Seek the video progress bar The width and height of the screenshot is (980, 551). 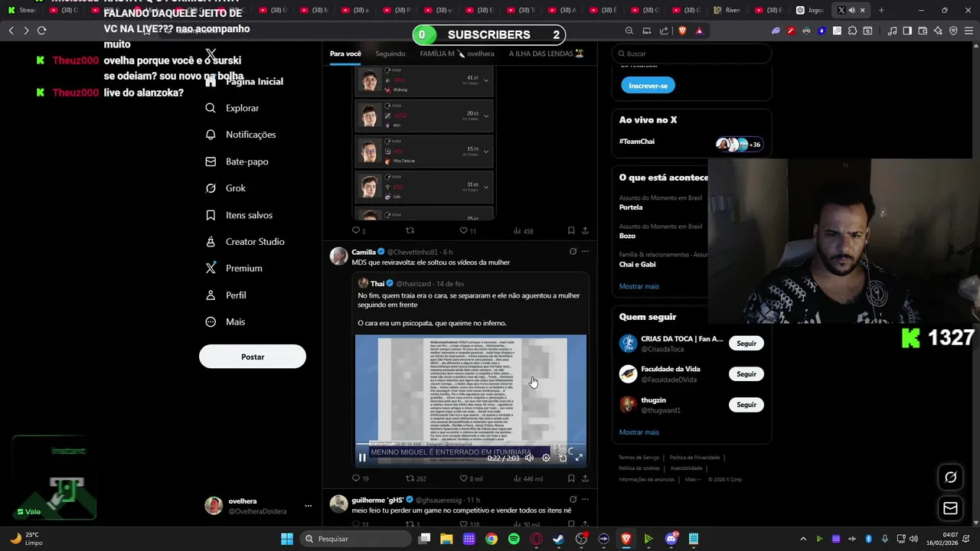[x=470, y=445]
